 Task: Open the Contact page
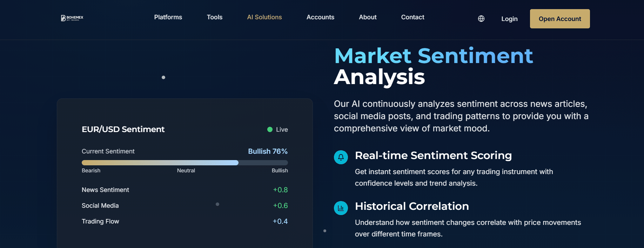point(412,17)
